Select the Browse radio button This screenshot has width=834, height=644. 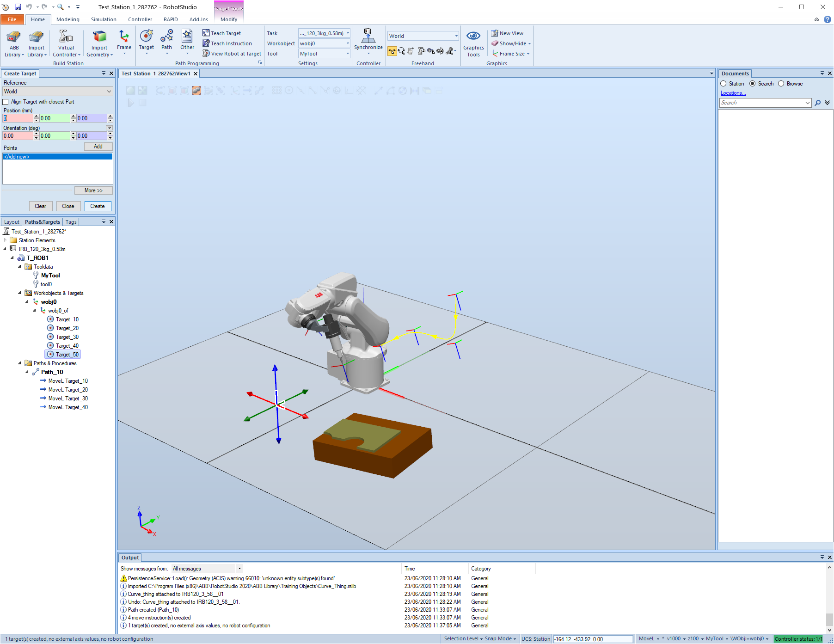pos(781,84)
